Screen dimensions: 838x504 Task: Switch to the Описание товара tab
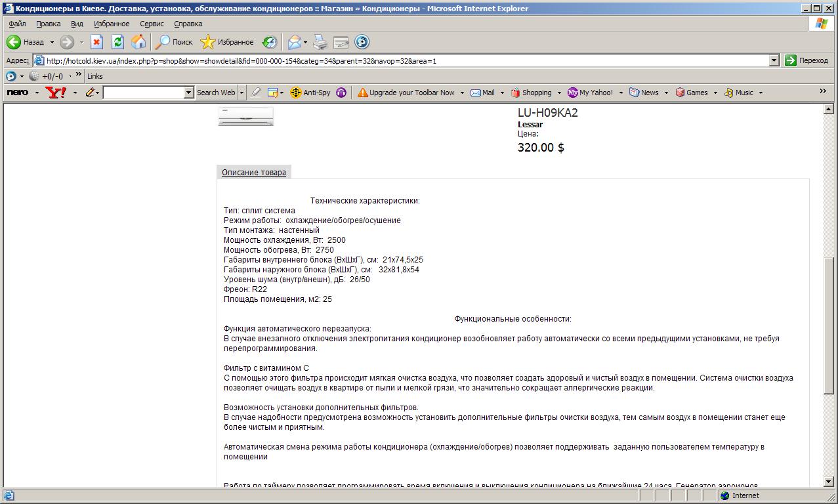253,173
